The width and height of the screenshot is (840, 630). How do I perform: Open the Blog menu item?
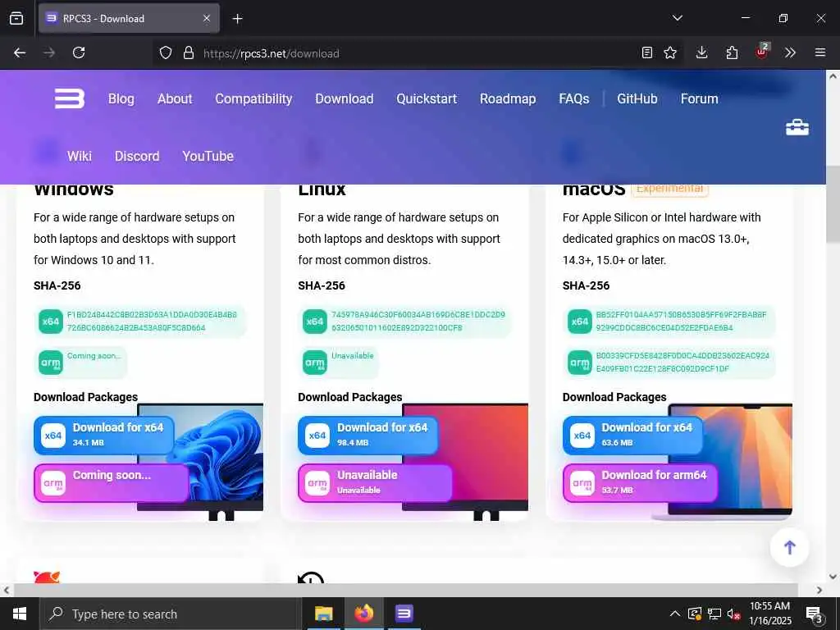click(121, 98)
